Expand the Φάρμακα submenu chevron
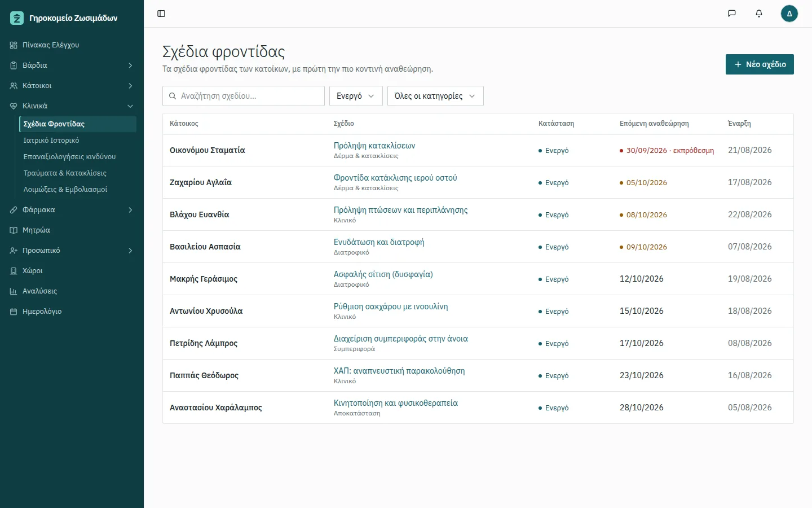 click(x=130, y=210)
